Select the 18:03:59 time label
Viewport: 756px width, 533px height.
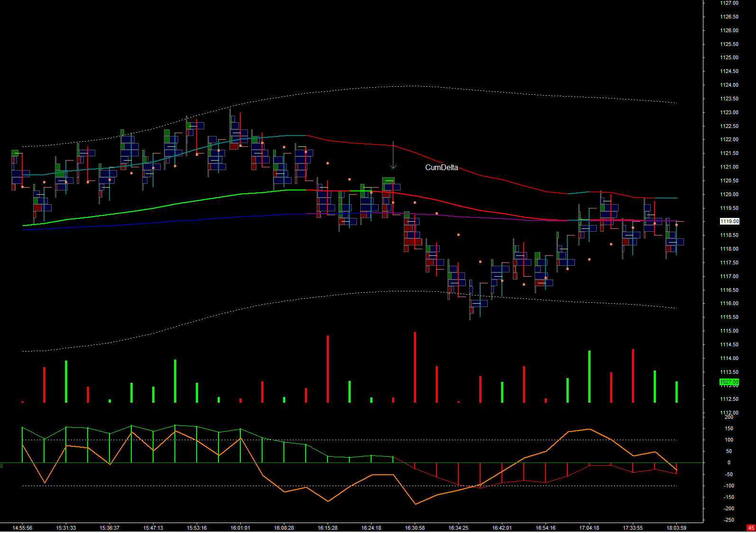[x=676, y=528]
